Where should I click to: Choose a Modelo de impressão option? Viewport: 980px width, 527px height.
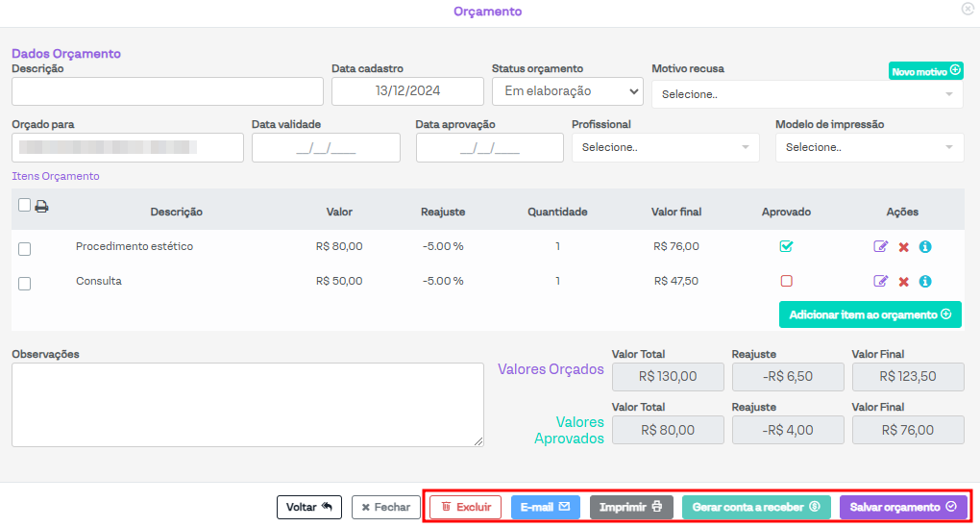[x=869, y=147]
